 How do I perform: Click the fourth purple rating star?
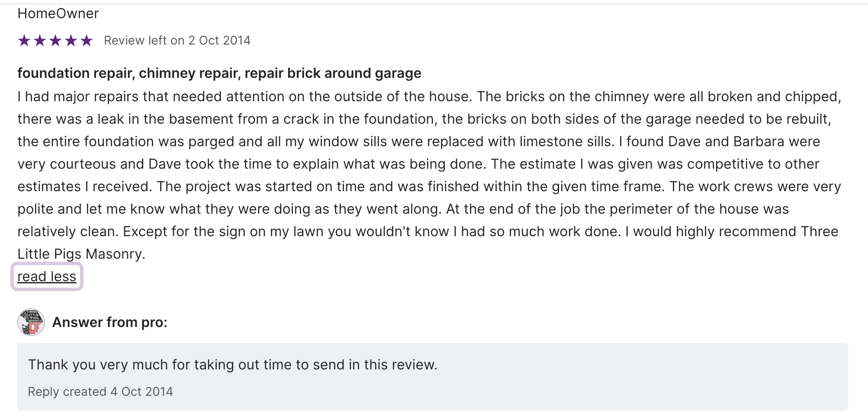[71, 41]
